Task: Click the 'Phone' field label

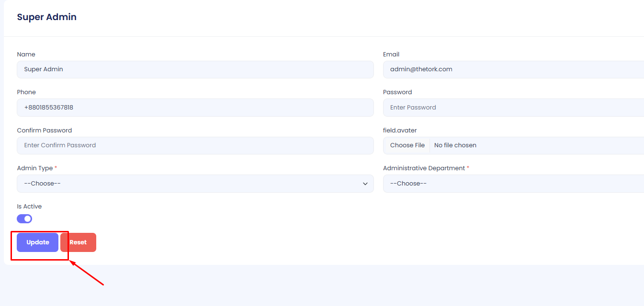Action: click(x=26, y=92)
